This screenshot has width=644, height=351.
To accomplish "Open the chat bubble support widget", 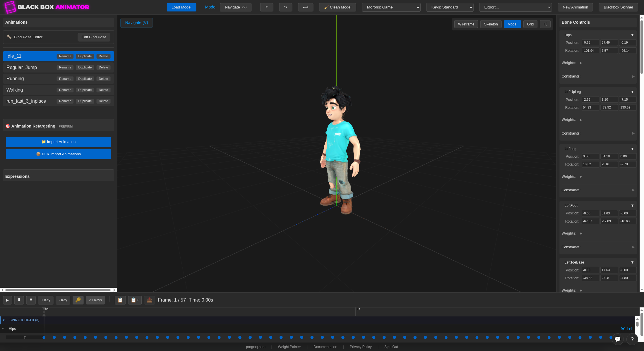I will [x=618, y=339].
